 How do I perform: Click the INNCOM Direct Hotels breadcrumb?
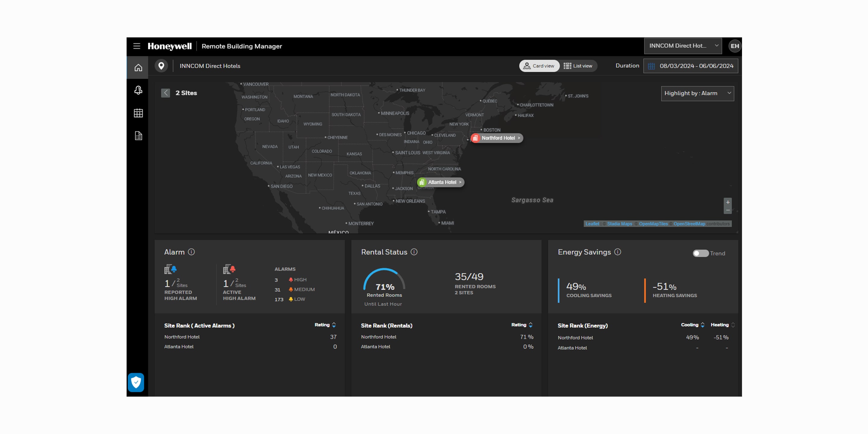point(210,66)
